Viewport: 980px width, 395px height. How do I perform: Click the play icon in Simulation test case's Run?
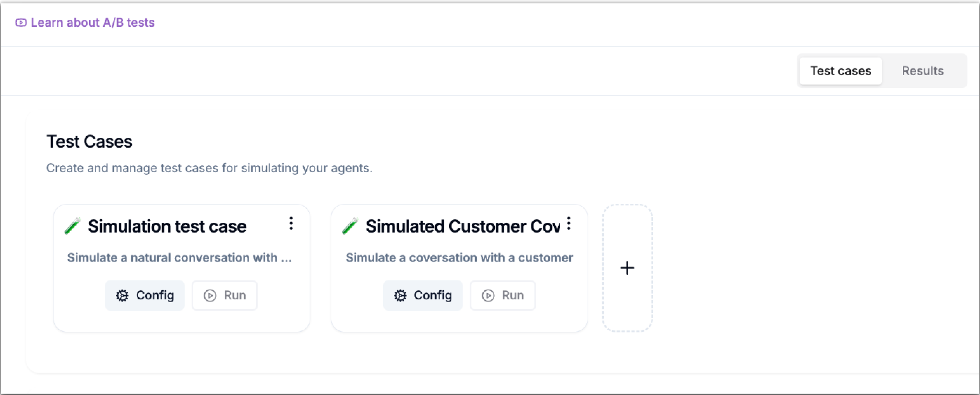pos(210,296)
